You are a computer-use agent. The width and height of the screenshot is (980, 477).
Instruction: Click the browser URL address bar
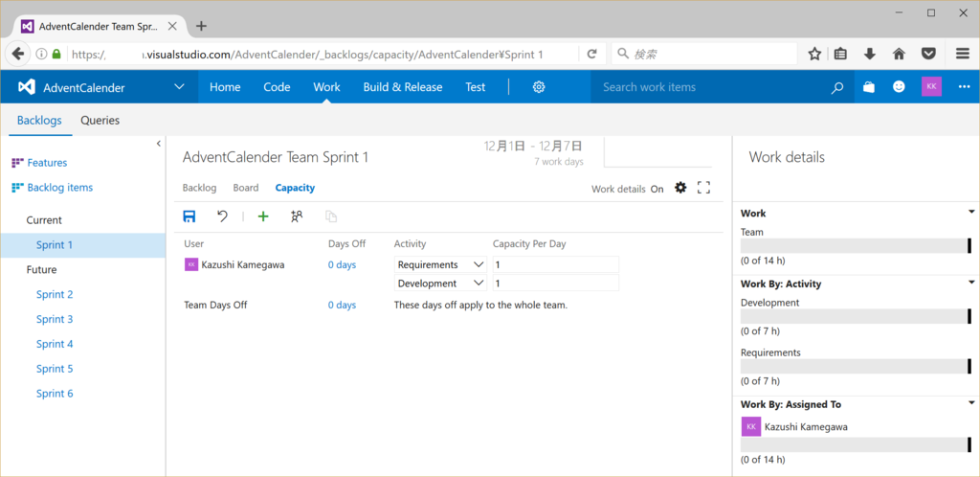[x=322, y=55]
